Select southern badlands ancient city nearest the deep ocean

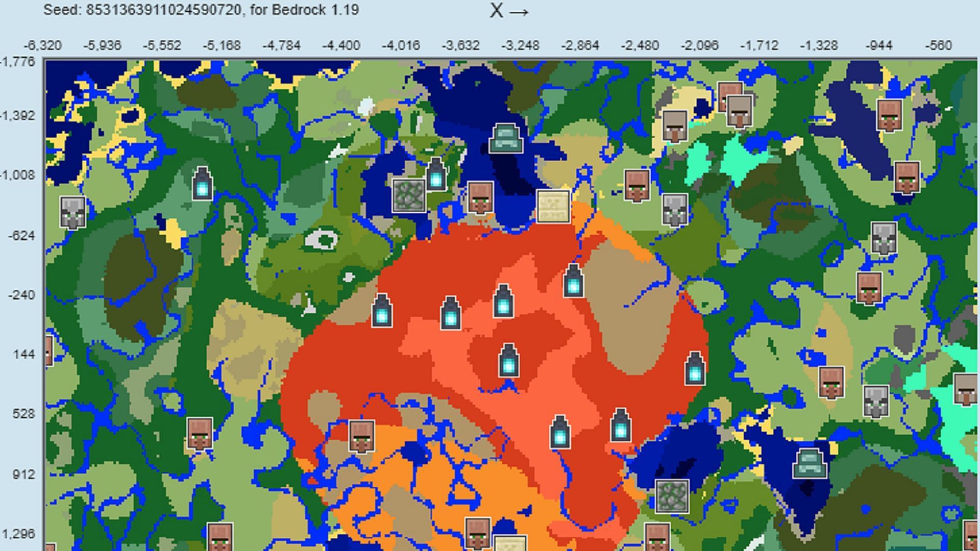(621, 425)
